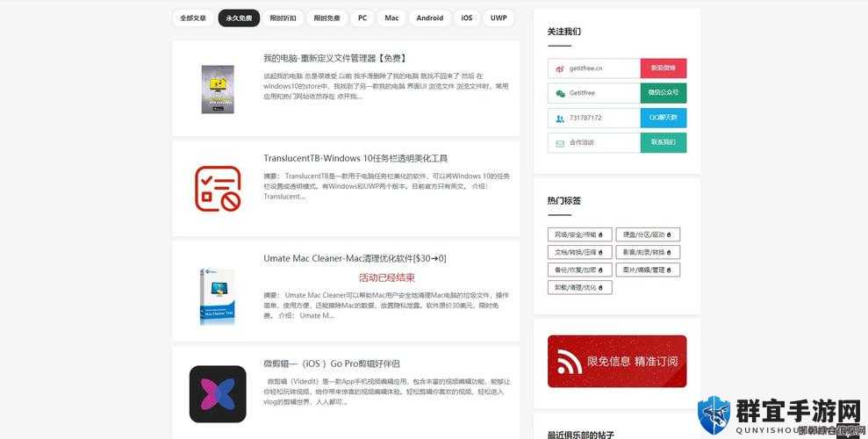Click the 微剪辑 app icon

(218, 394)
